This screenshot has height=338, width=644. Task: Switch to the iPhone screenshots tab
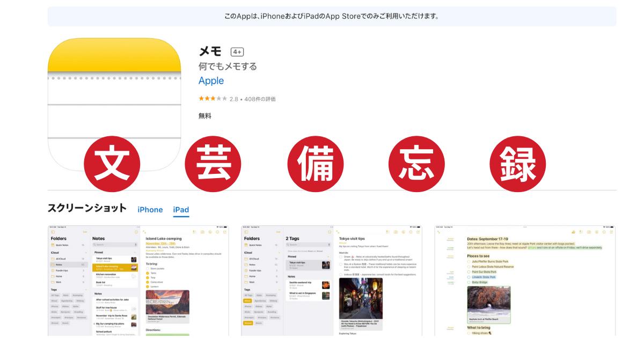150,210
